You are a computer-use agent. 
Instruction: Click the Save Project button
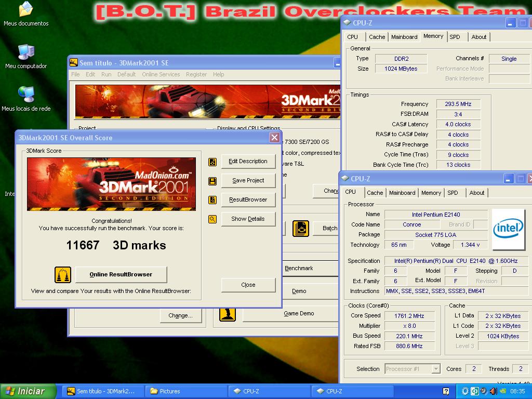(248, 180)
